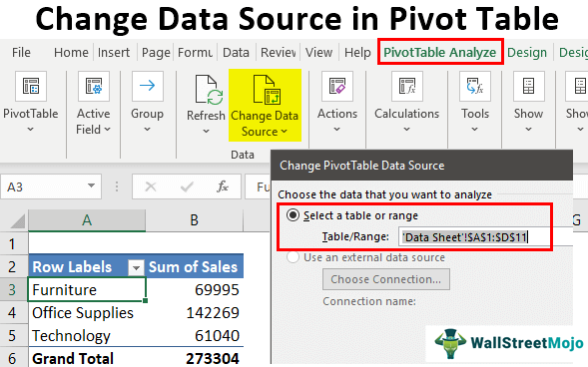Select the Office Supplies cell
Viewport: 588px width, 367px height.
pyautogui.click(x=87, y=313)
